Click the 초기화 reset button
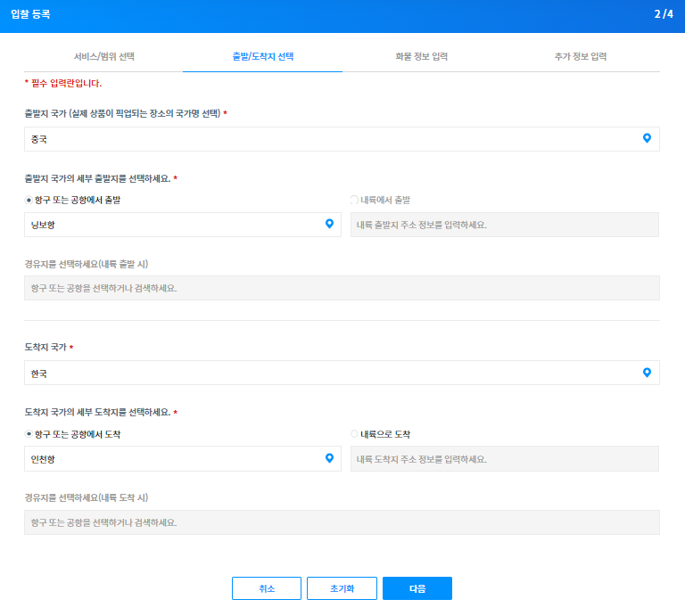The width and height of the screenshot is (685, 616). (x=342, y=588)
